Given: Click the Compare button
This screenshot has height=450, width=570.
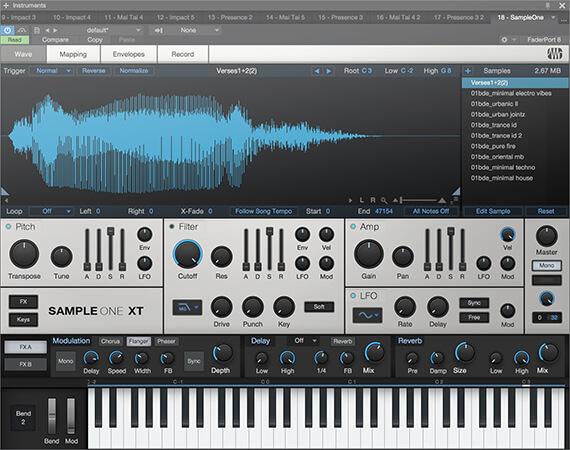Looking at the screenshot, I should point(55,40).
